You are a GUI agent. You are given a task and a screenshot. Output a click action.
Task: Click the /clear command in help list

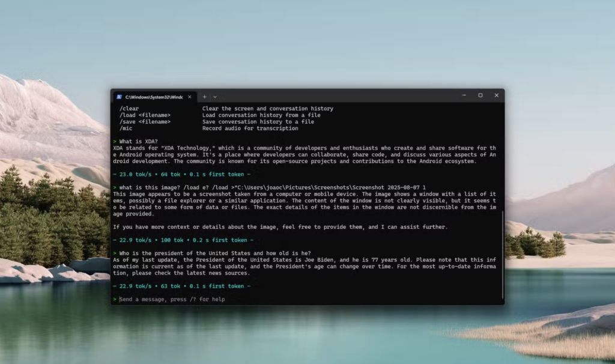129,109
